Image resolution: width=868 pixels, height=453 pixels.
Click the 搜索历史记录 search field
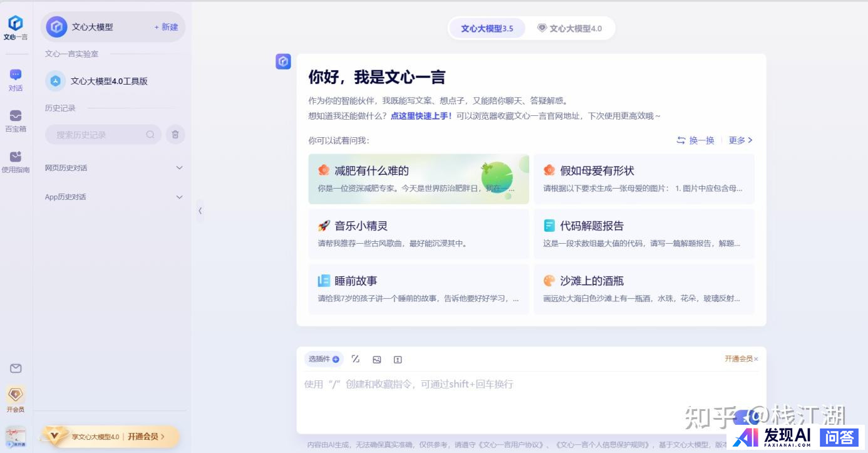[99, 135]
